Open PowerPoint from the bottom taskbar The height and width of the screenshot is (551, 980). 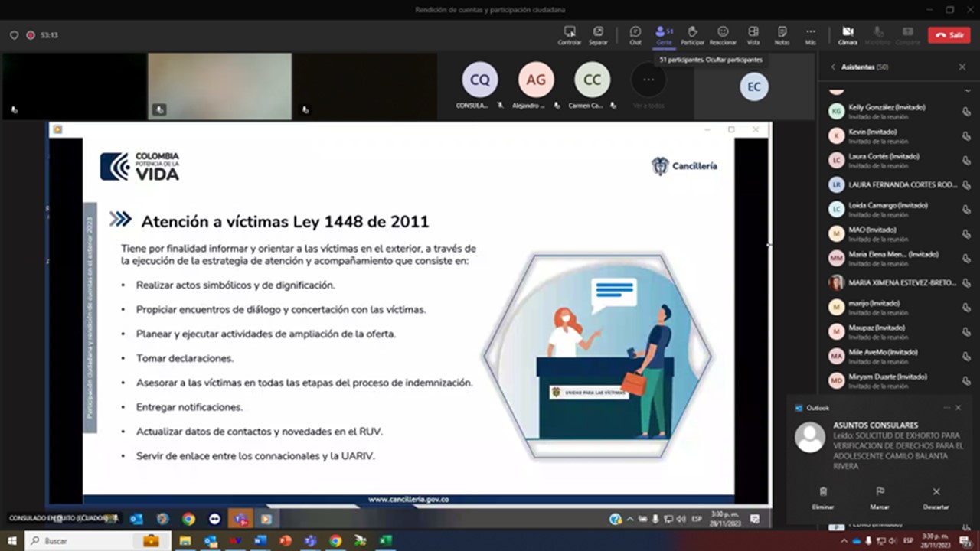point(286,541)
